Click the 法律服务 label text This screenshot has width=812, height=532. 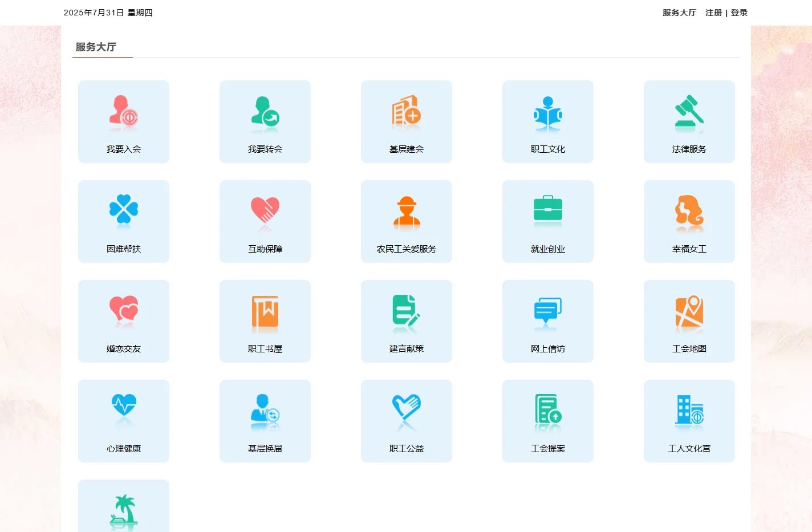(689, 149)
